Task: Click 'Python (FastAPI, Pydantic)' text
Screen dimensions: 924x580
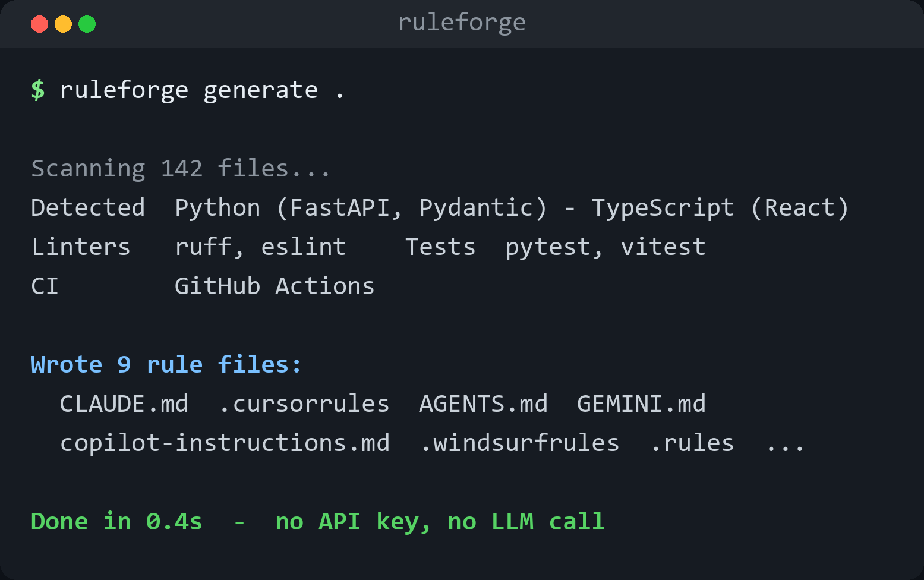Action: pyautogui.click(x=361, y=208)
